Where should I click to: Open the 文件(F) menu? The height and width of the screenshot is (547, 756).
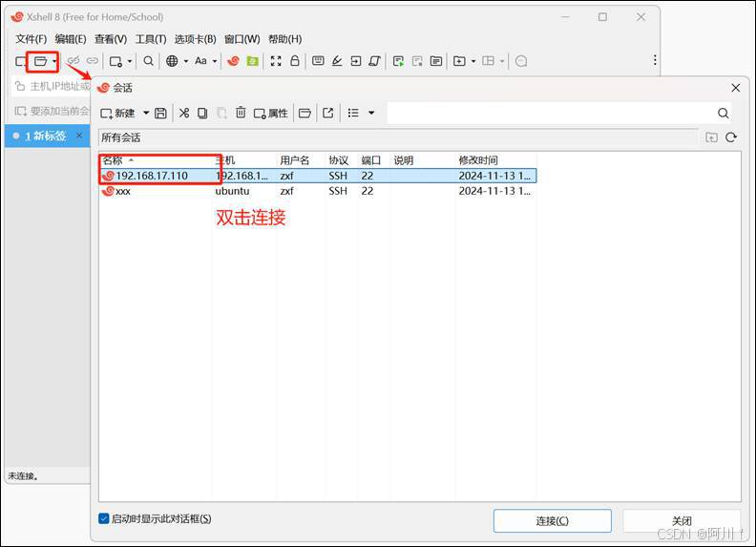(31, 39)
